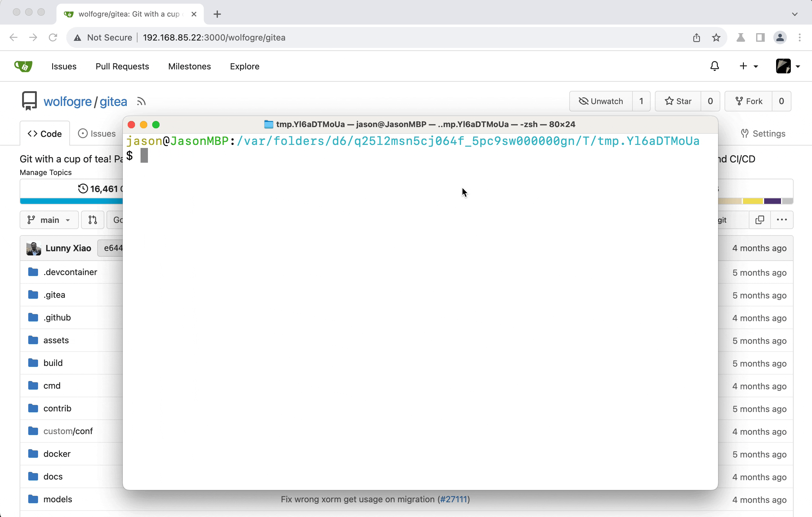The width and height of the screenshot is (812, 517).
Task: Click the compare branches icon beside main
Action: (92, 220)
